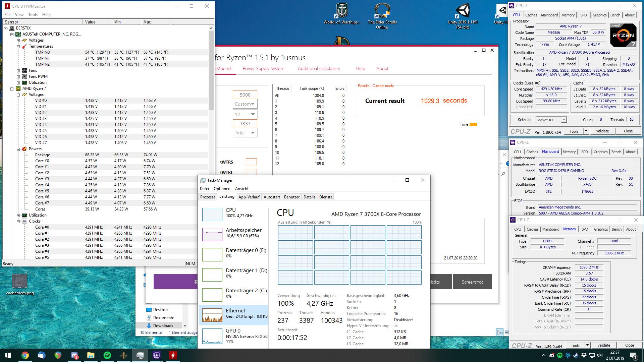Open File Explorer from taskbar
644x362 pixels.
click(x=91, y=355)
